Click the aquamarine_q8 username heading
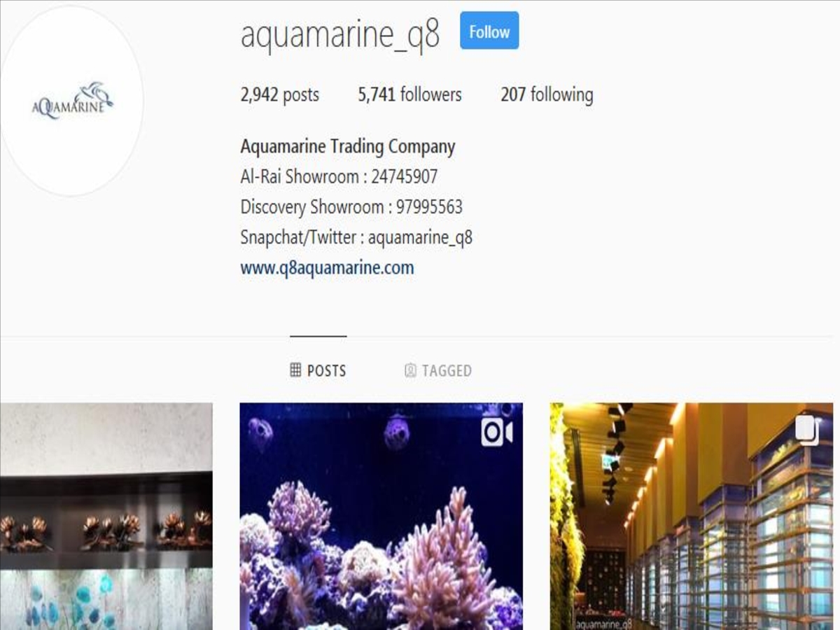This screenshot has height=630, width=840. (x=340, y=34)
